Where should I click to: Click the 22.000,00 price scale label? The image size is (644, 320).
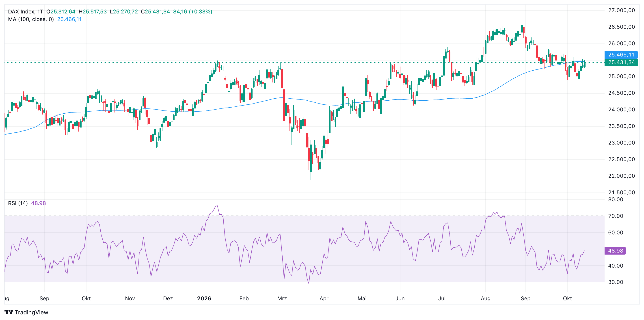pyautogui.click(x=621, y=176)
